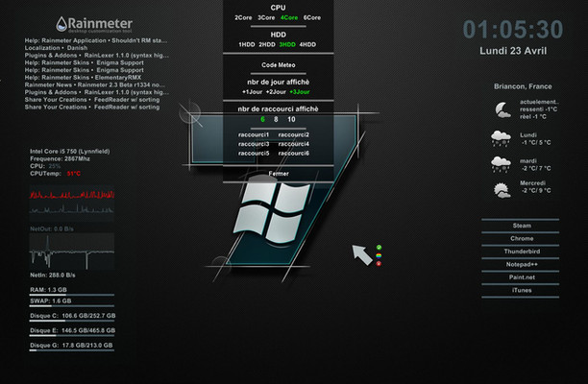The height and width of the screenshot is (384, 588).
Task: Click the rainbow colored dot
Action: 379,255
